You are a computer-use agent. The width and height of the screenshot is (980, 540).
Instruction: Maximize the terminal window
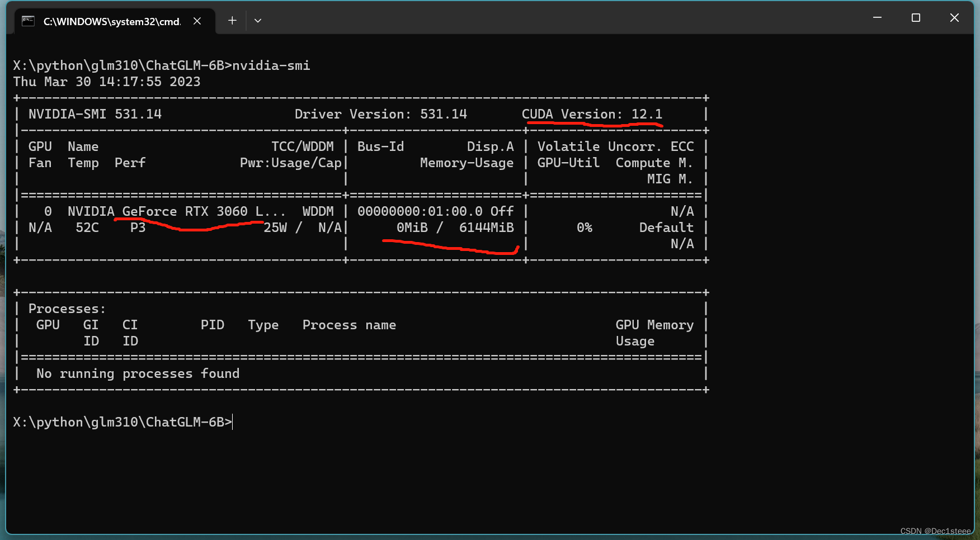click(x=916, y=18)
